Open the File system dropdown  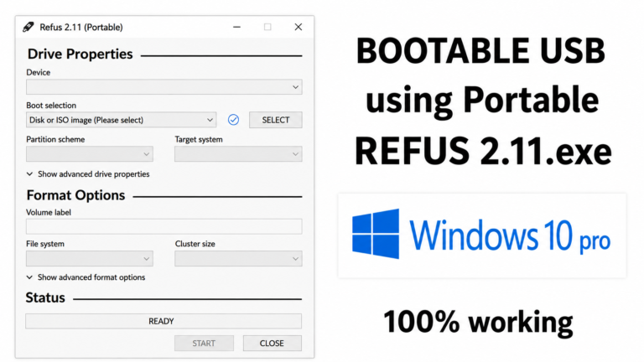click(x=90, y=259)
